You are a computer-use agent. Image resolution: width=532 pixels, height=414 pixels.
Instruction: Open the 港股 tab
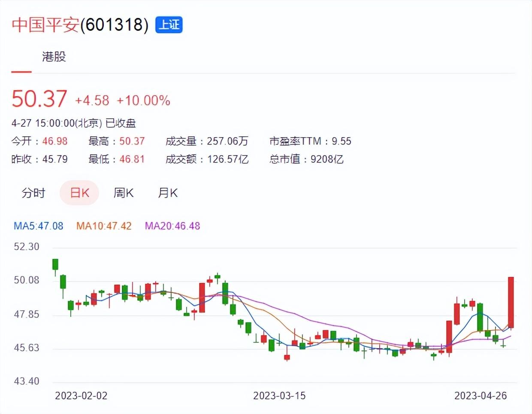click(54, 57)
